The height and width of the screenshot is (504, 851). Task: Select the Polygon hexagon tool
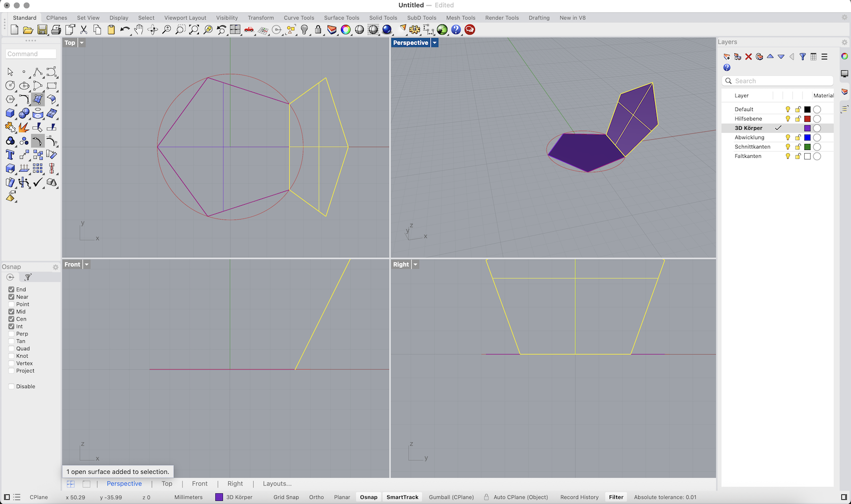[10, 99]
